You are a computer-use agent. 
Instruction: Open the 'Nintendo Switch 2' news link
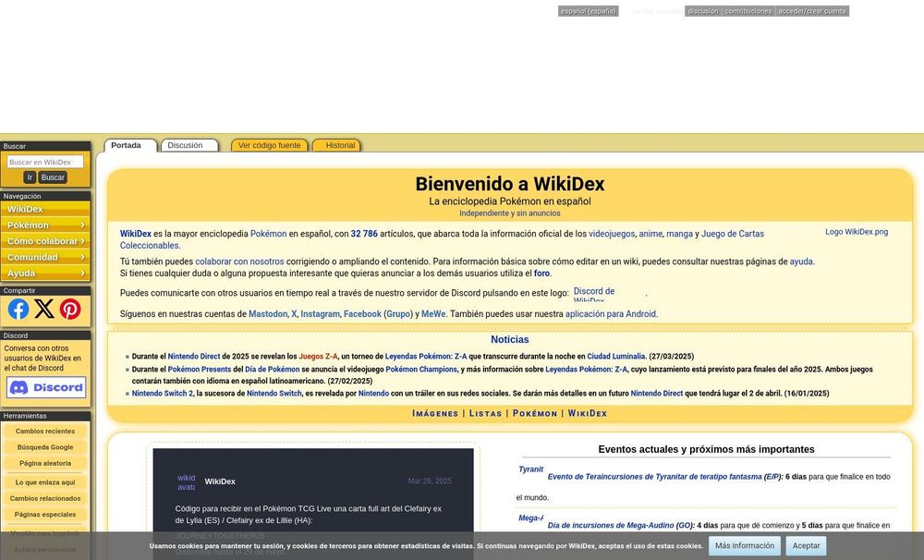coord(162,393)
